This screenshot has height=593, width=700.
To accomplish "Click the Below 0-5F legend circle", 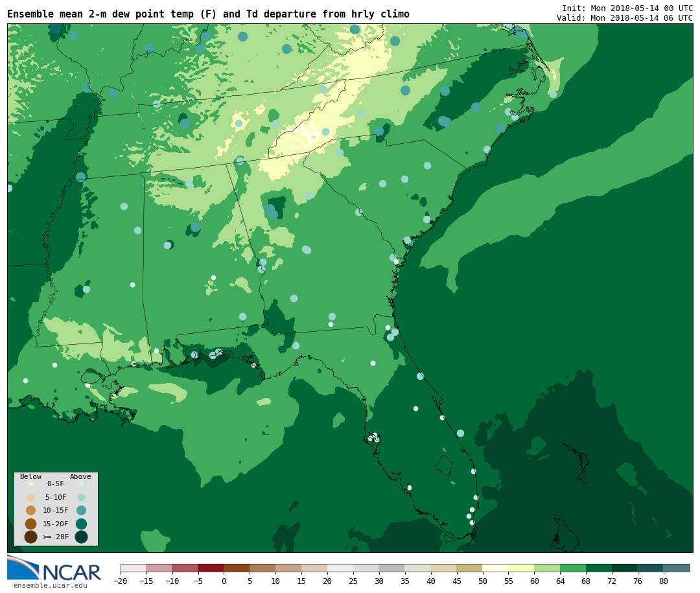I will coord(31,483).
